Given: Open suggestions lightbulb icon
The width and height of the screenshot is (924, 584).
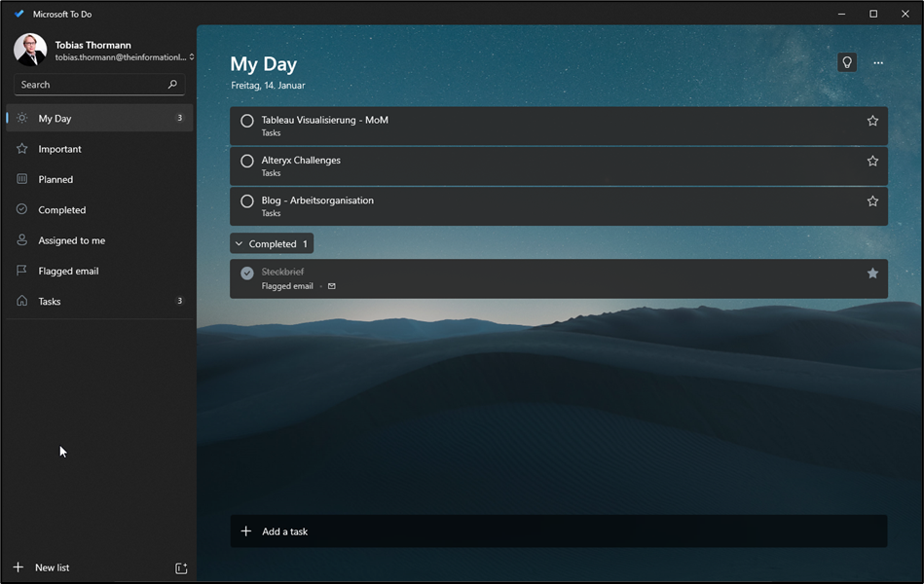Looking at the screenshot, I should pos(847,62).
